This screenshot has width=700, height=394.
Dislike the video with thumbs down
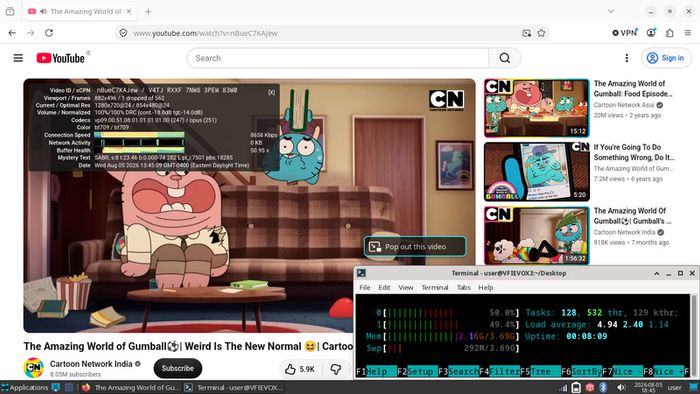[x=336, y=369]
